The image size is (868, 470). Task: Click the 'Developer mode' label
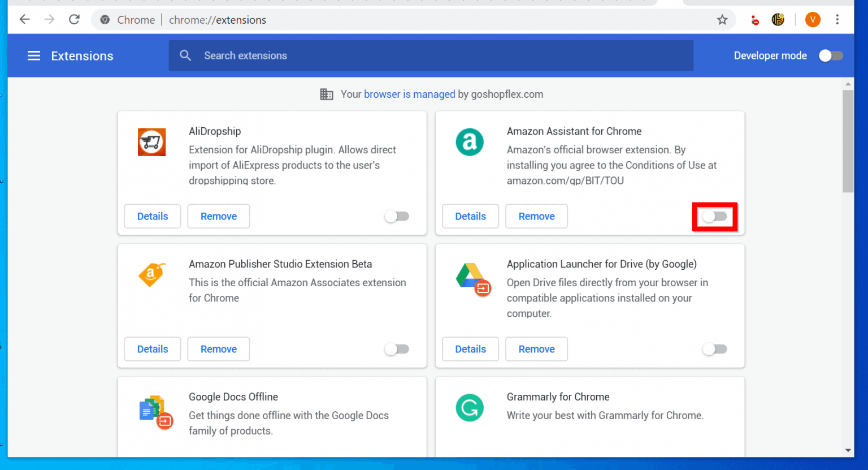[770, 55]
